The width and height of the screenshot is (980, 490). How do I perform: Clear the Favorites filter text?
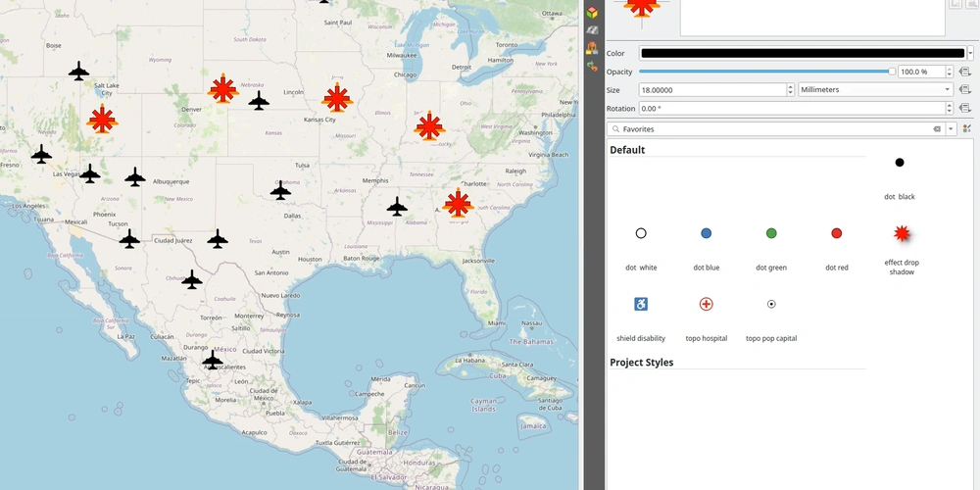(x=937, y=128)
